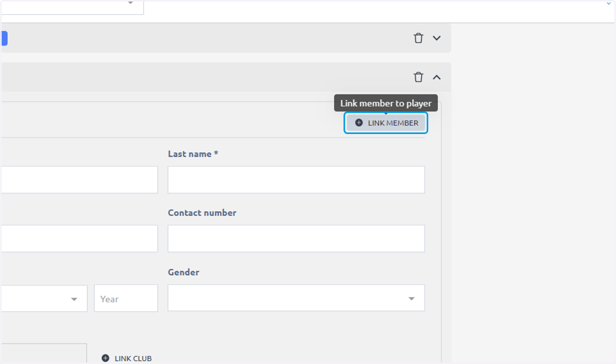
Task: Collapse the open section with the up chevron
Action: click(x=437, y=77)
